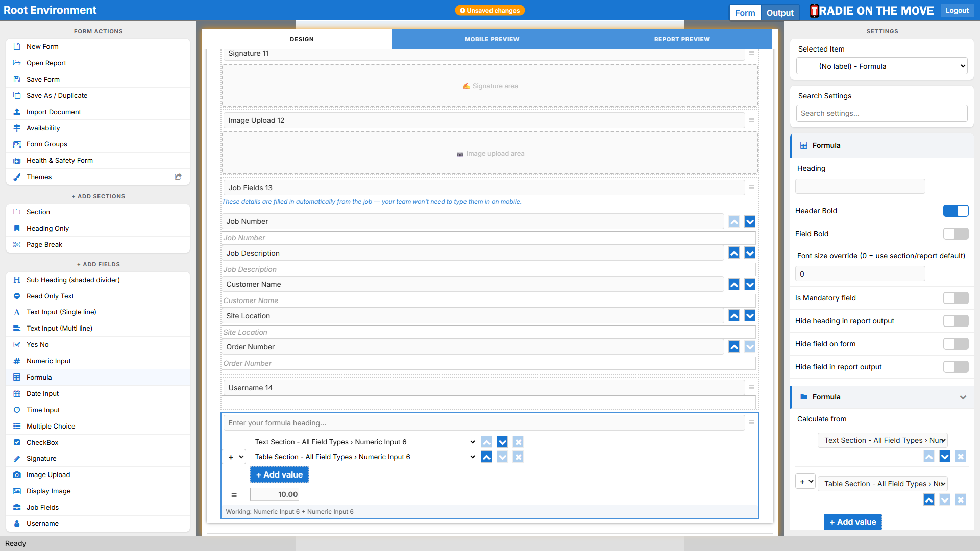The height and width of the screenshot is (551, 980).
Task: Move Job Number field down
Action: point(750,221)
